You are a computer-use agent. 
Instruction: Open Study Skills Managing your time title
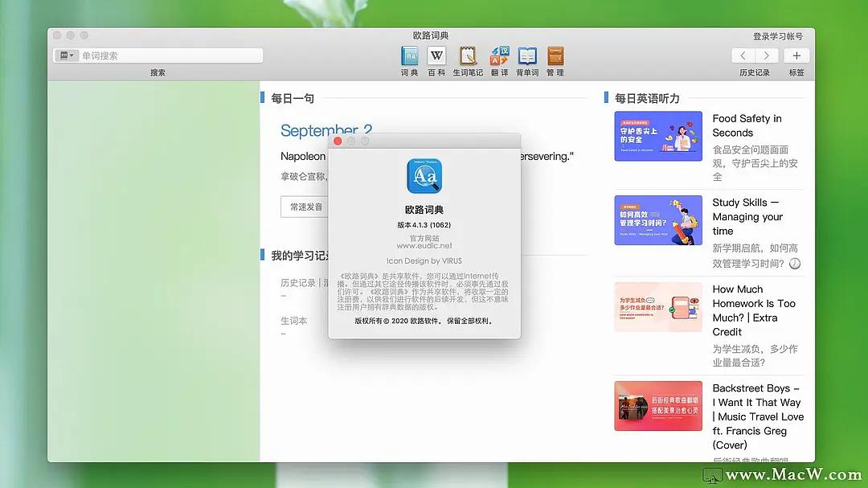pos(747,216)
